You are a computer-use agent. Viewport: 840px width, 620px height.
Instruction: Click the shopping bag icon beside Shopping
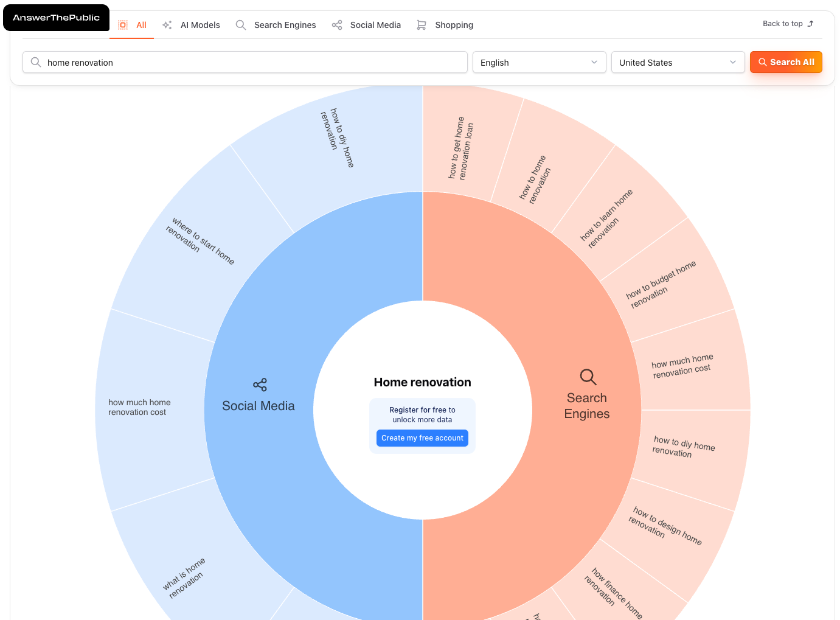422,25
